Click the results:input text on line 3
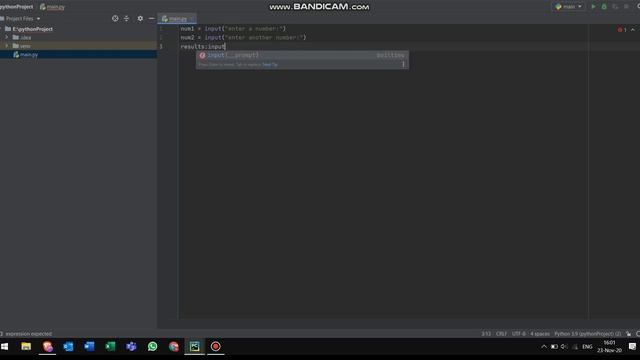 203,47
